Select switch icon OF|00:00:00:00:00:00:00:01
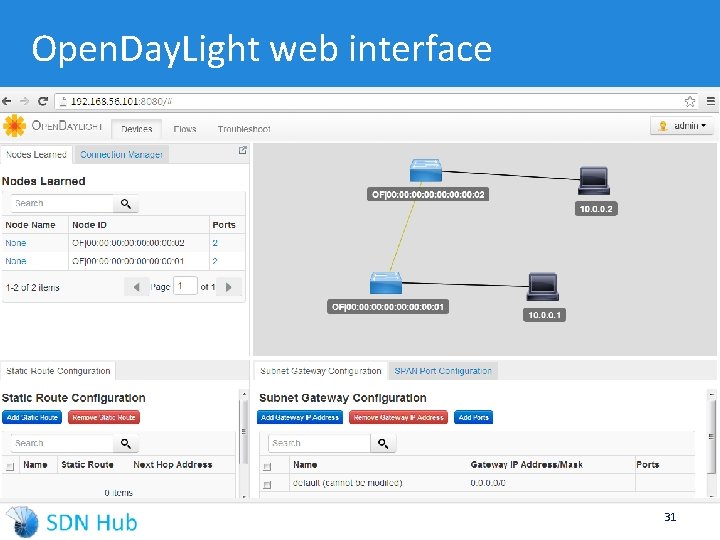720x540 pixels. [x=386, y=283]
